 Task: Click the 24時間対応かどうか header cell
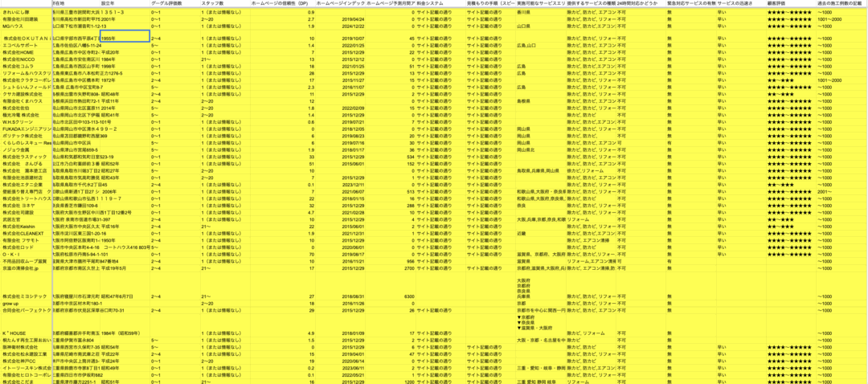click(641, 3)
